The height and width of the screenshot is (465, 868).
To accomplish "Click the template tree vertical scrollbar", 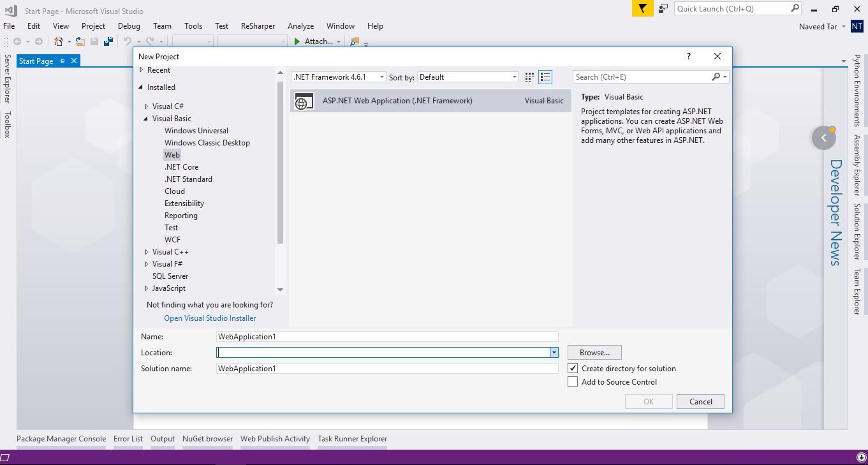I will tap(280, 163).
